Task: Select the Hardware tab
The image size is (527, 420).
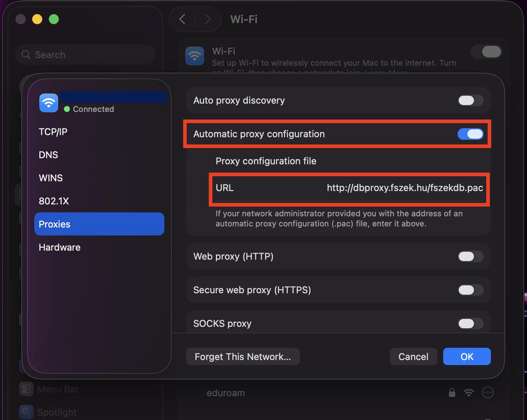Action: (x=60, y=247)
